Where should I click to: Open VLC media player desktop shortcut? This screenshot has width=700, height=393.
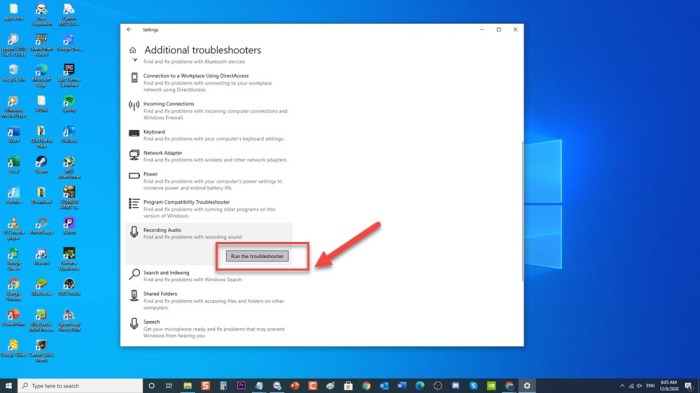[x=13, y=229]
